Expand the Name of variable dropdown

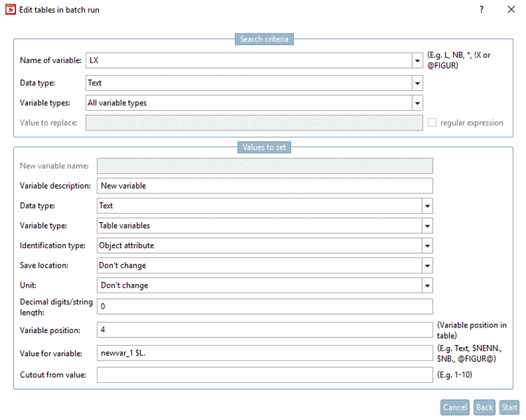[417, 61]
